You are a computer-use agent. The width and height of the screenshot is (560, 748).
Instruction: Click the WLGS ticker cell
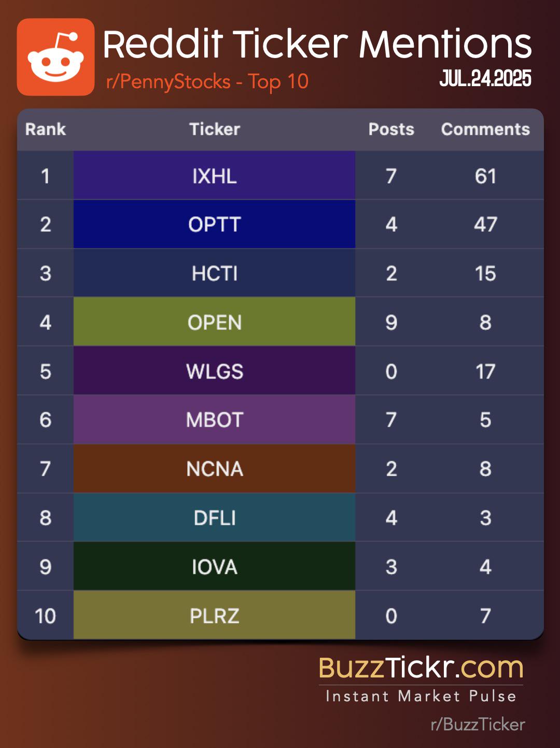[x=214, y=371]
